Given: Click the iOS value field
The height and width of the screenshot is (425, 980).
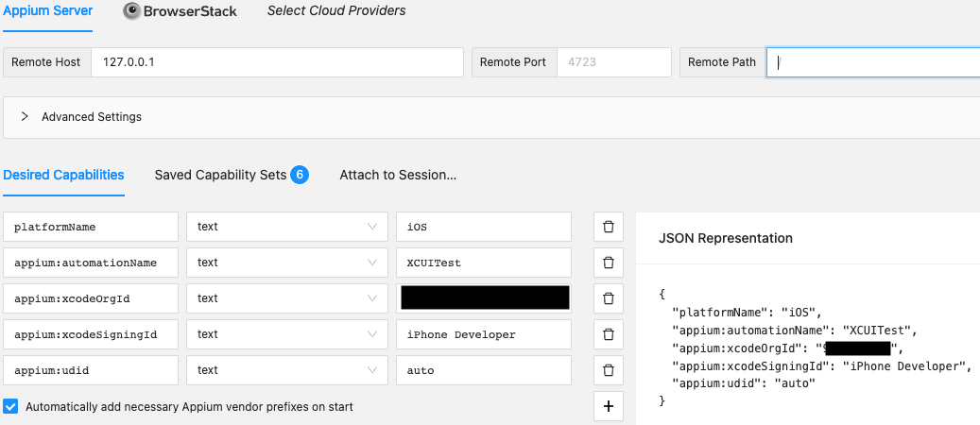Looking at the screenshot, I should tap(484, 227).
